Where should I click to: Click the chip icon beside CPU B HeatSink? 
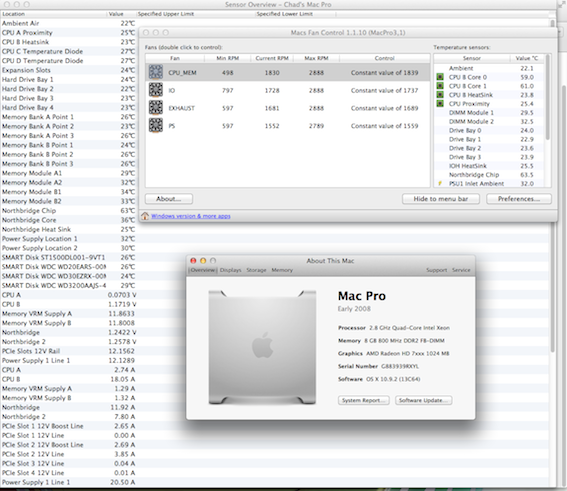[x=440, y=95]
